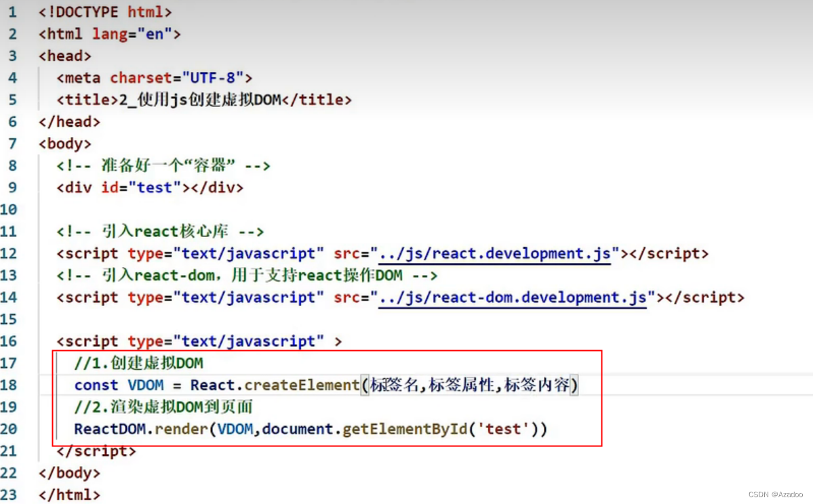Image resolution: width=813 pixels, height=504 pixels.
Task: Click the getElementById method name
Action: pyautogui.click(x=404, y=429)
